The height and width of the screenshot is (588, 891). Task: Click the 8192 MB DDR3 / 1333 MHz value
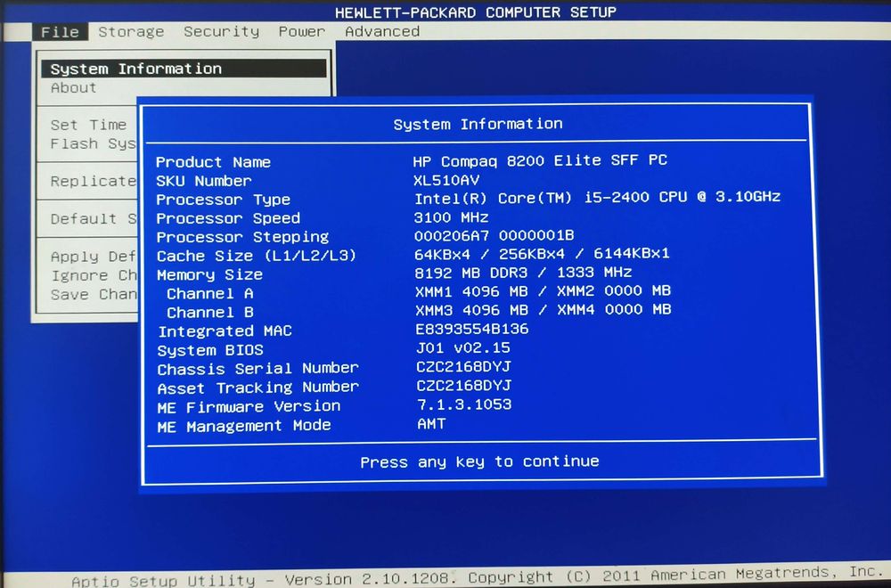[x=523, y=273]
